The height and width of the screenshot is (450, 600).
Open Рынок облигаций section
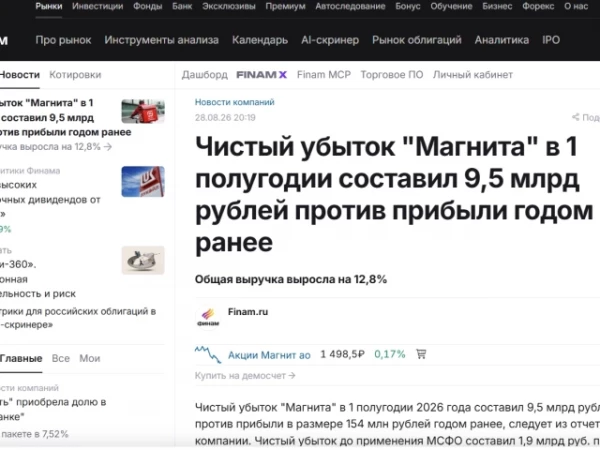click(417, 40)
